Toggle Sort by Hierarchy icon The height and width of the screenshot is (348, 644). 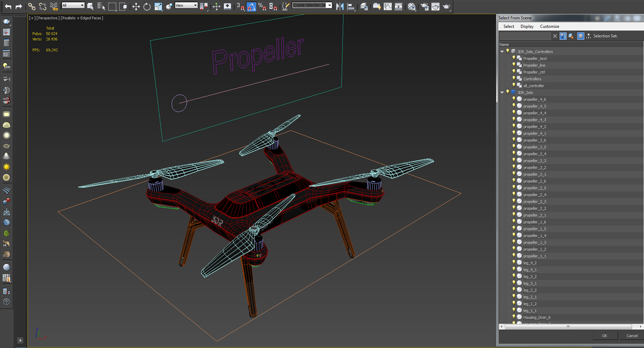(589, 36)
